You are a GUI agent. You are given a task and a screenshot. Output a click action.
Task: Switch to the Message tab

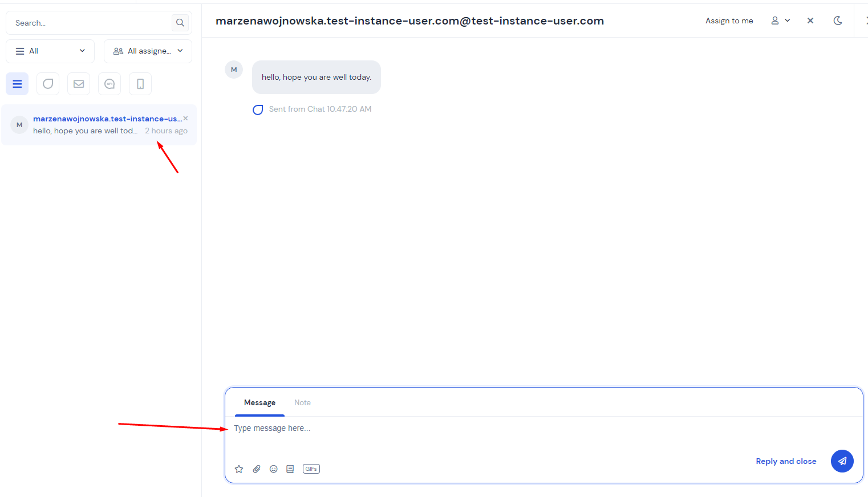pyautogui.click(x=259, y=403)
